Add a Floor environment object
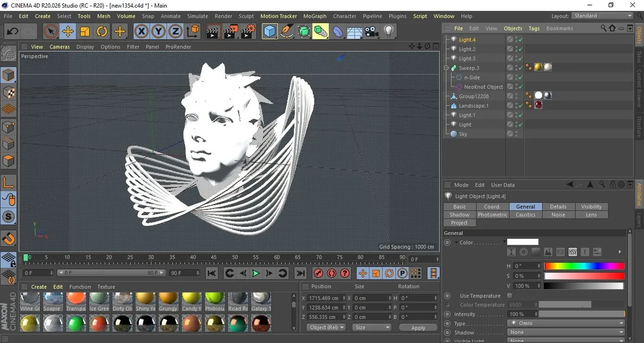Image resolution: width=644 pixels, height=343 pixels. pos(355,32)
